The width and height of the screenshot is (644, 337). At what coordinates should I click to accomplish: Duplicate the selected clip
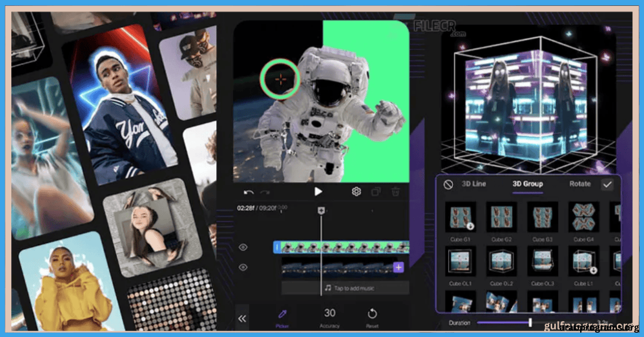pos(376,192)
